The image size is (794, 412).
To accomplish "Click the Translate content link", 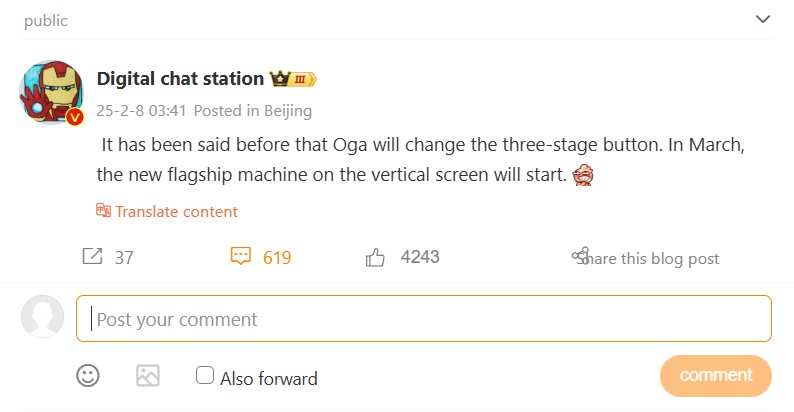I will pyautogui.click(x=176, y=211).
